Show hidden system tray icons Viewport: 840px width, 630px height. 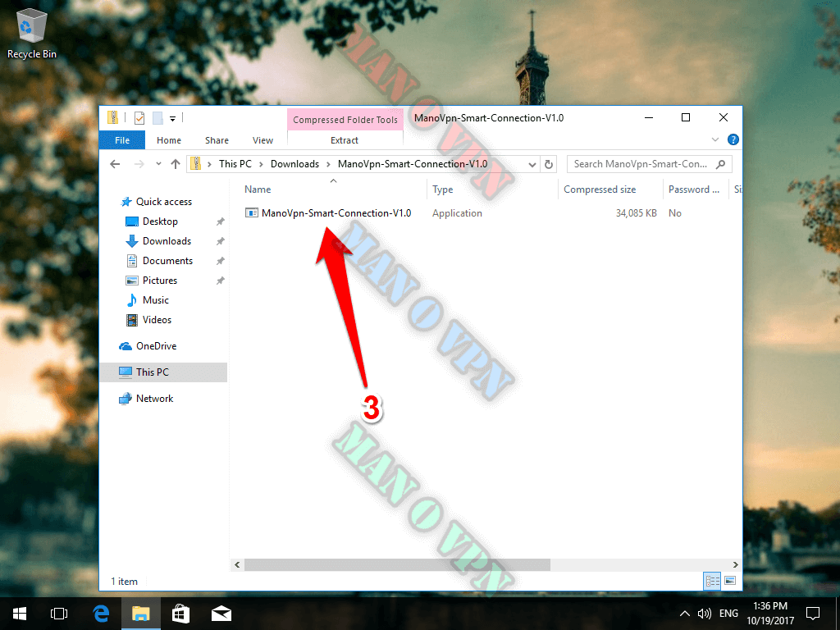tap(685, 614)
